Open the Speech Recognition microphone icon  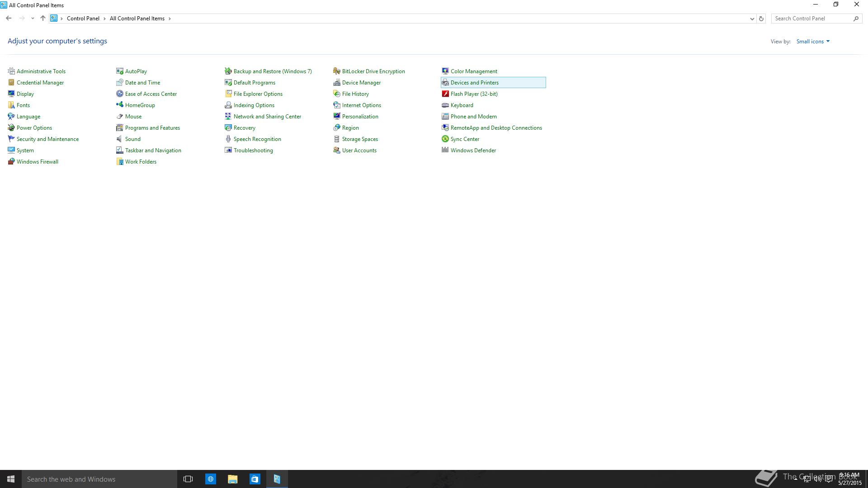point(228,139)
